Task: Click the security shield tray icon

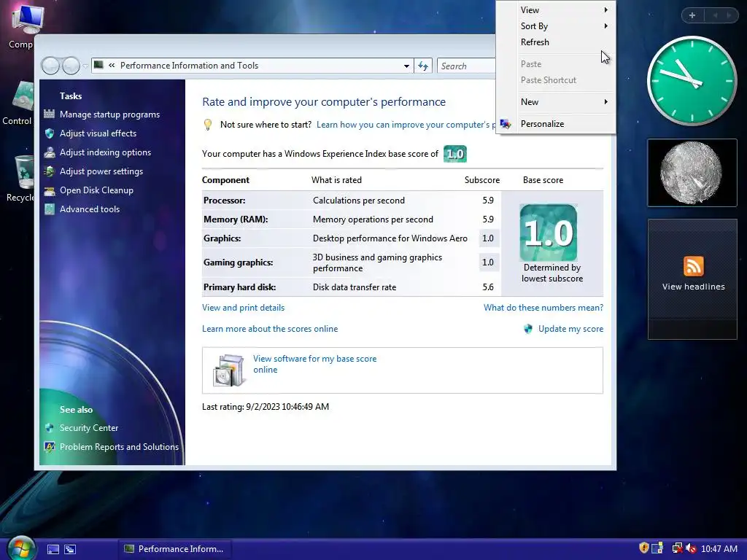Action: pos(643,548)
